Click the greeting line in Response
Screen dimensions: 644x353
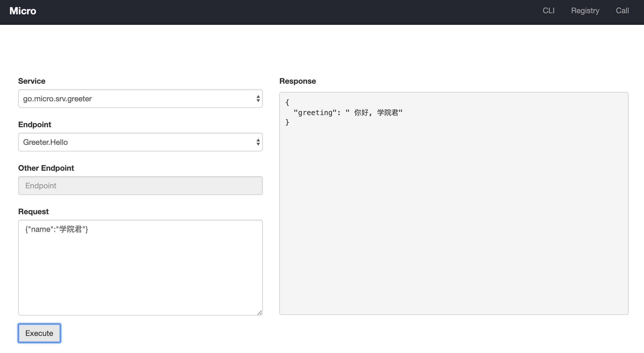click(x=348, y=113)
